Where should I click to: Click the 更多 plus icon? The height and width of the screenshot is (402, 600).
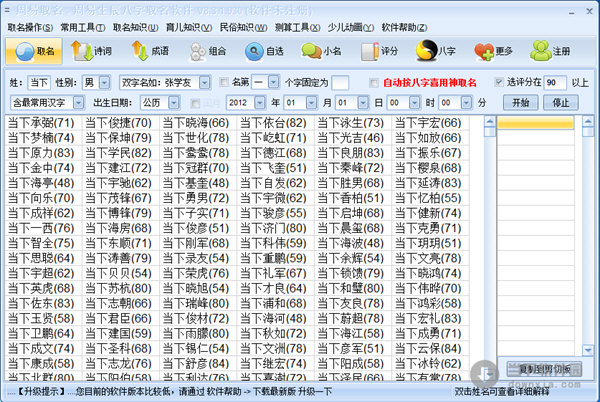(x=494, y=50)
